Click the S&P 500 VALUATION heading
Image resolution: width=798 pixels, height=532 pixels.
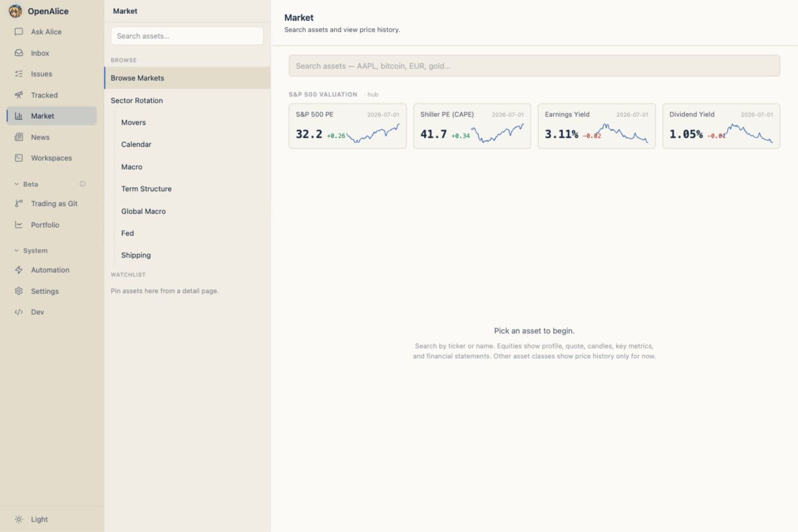pyautogui.click(x=323, y=95)
